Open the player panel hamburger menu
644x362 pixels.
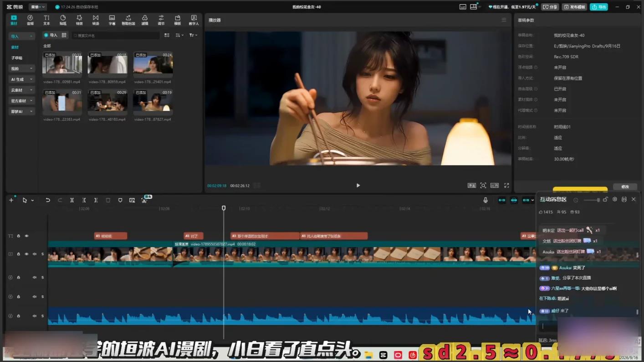[x=504, y=20]
